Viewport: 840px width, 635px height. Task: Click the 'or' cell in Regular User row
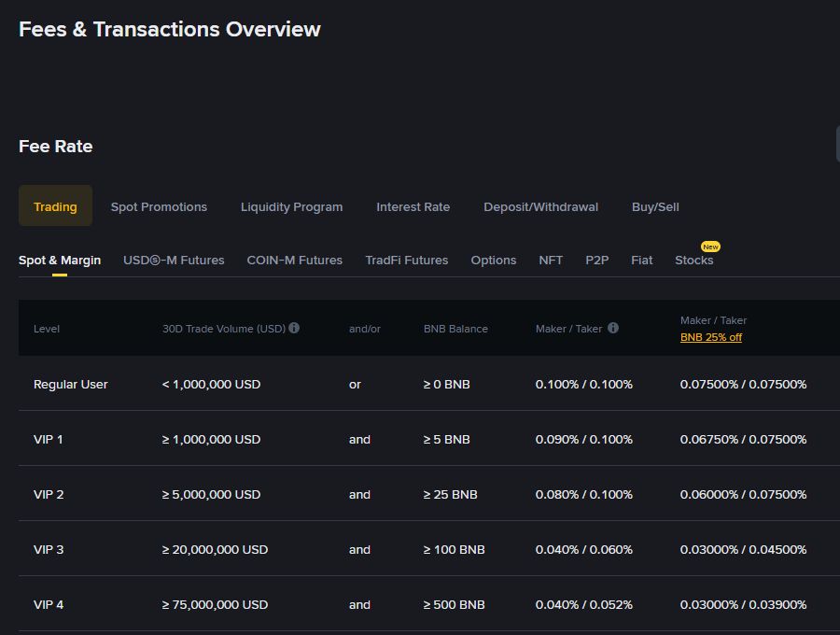(x=355, y=385)
